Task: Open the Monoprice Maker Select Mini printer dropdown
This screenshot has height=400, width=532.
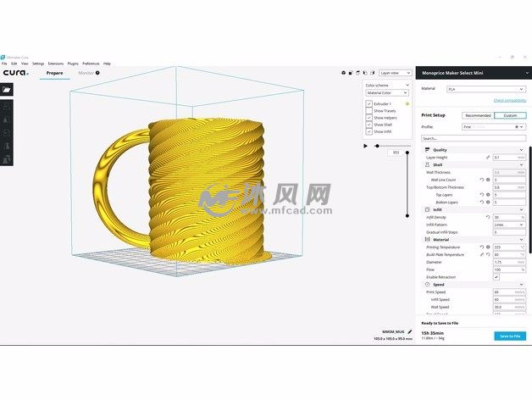Action: (x=474, y=73)
